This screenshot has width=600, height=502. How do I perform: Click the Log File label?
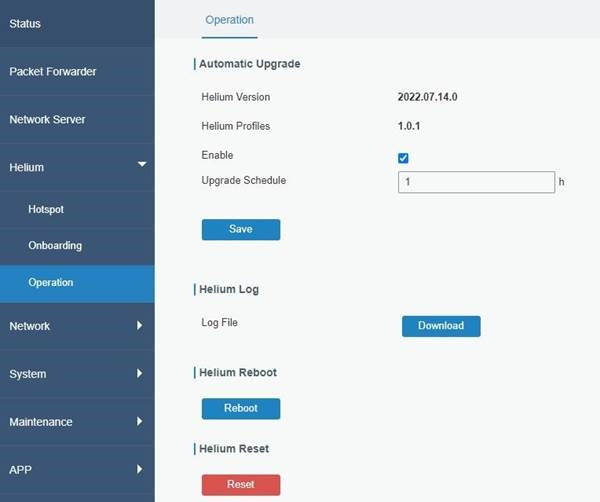219,323
